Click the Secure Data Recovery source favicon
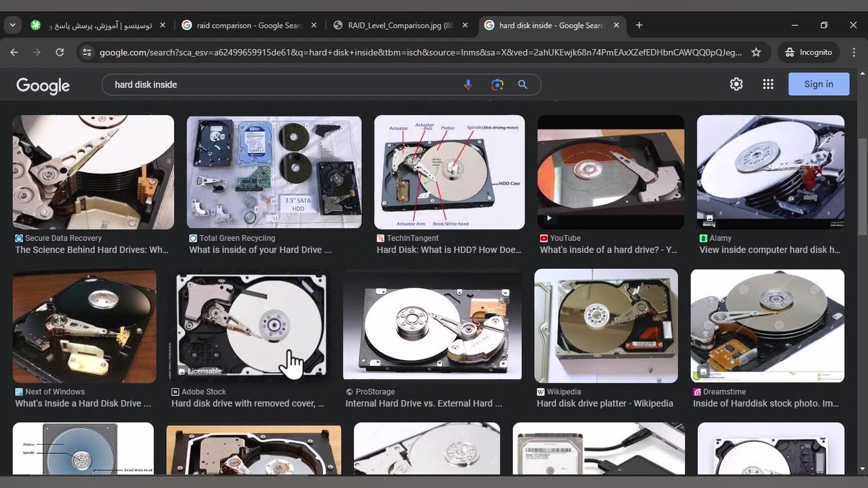Image resolution: width=868 pixels, height=488 pixels. 19,239
